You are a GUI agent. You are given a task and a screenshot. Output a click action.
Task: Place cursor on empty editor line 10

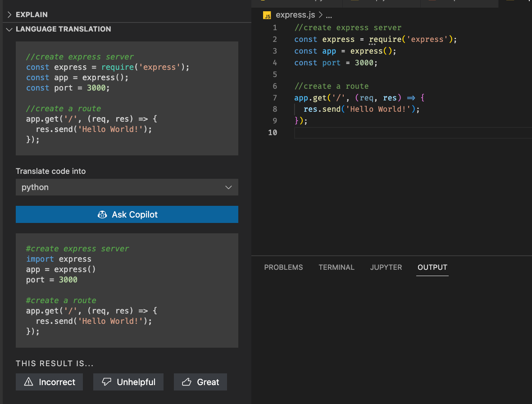[x=413, y=132]
